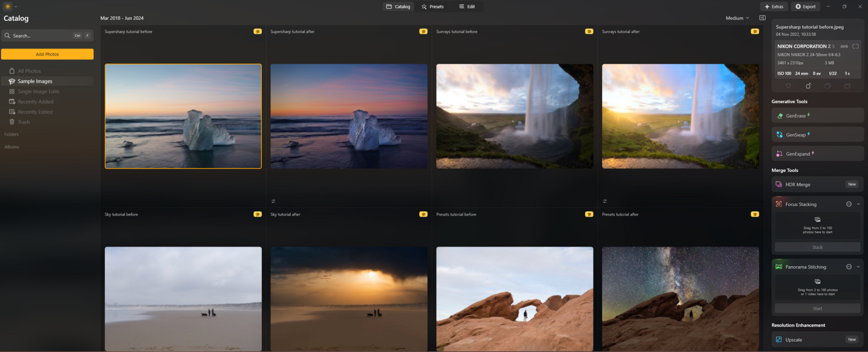The height and width of the screenshot is (352, 868).
Task: Click the Focus Stacking icon
Action: [x=779, y=204]
